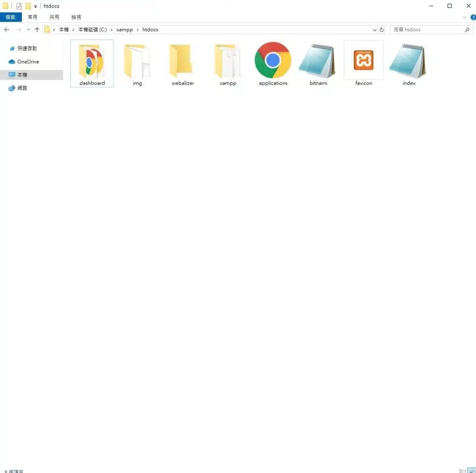Viewport: 476px width, 473px height.
Task: Expand the chevron after 本機 breadcrumb
Action: (x=73, y=29)
